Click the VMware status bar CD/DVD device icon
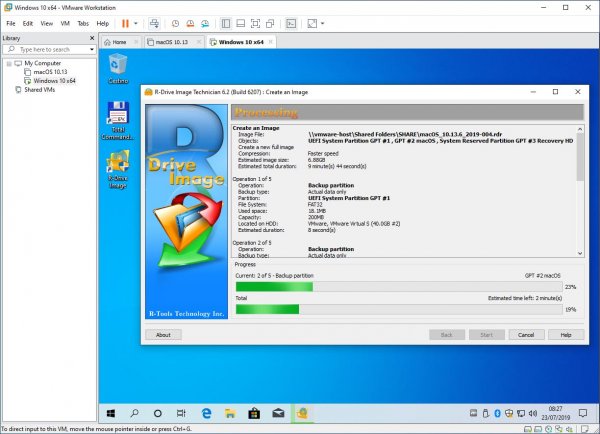Image resolution: width=600 pixels, height=434 pixels. point(549,429)
